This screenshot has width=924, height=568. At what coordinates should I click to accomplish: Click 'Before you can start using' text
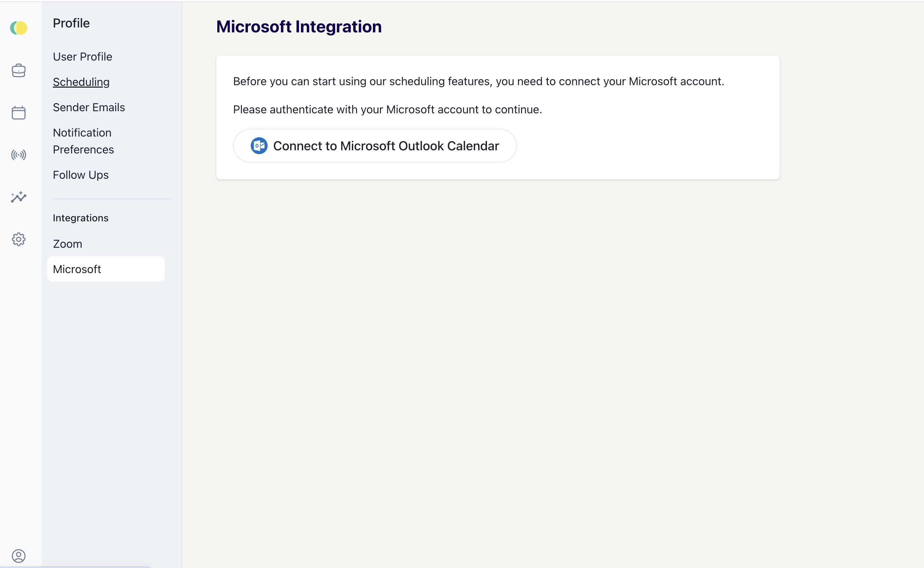(x=478, y=81)
